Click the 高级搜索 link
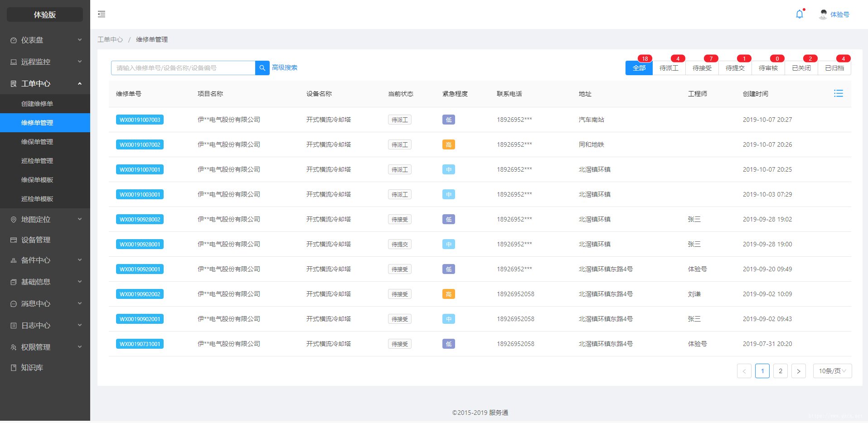The width and height of the screenshot is (868, 423). [285, 67]
